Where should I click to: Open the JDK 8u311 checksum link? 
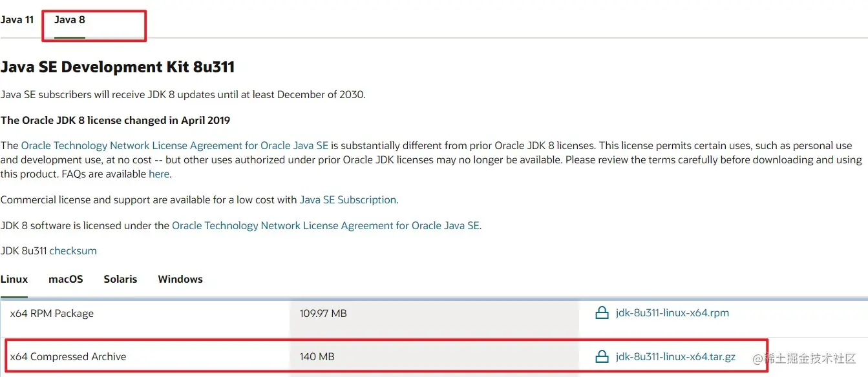(x=73, y=251)
